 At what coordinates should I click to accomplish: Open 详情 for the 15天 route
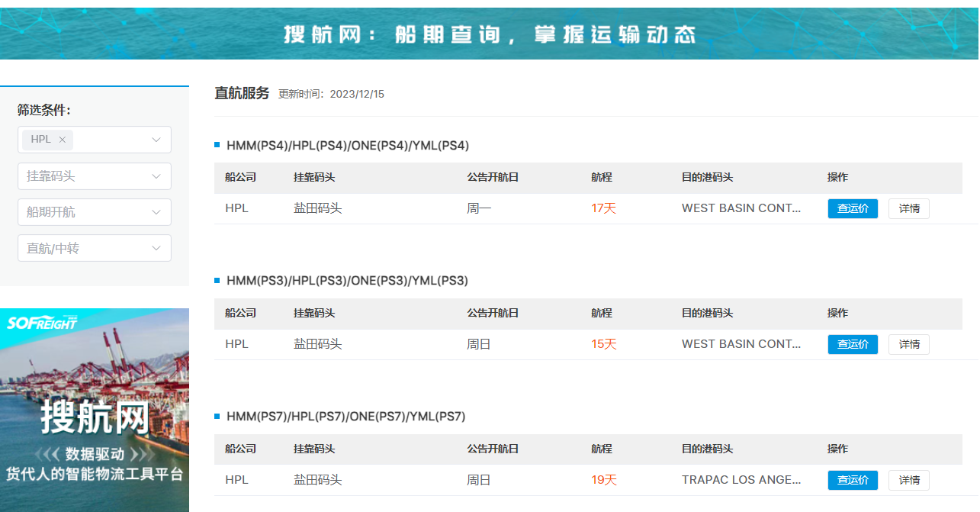909,344
